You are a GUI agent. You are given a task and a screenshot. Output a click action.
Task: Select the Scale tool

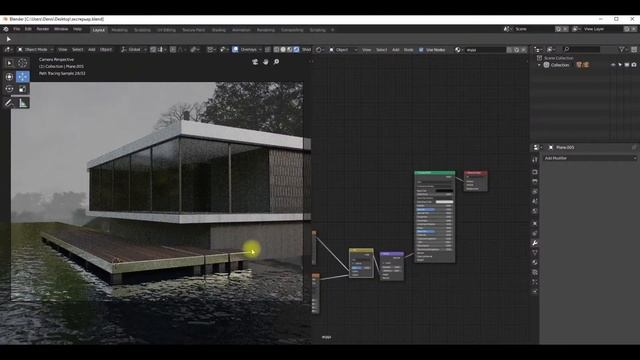[x=22, y=89]
